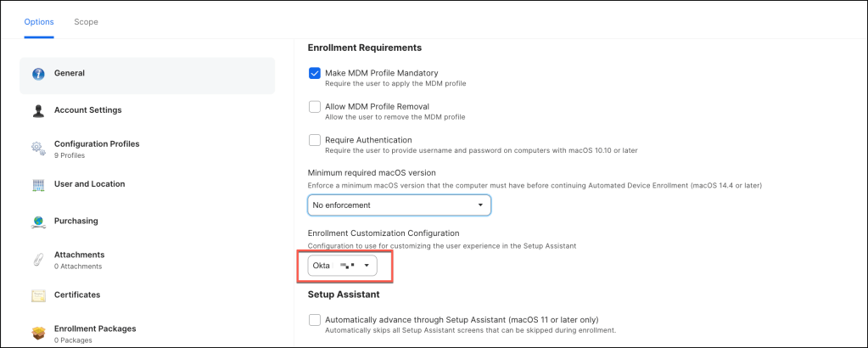Select the Options tab
This screenshot has height=348, width=868.
38,22
